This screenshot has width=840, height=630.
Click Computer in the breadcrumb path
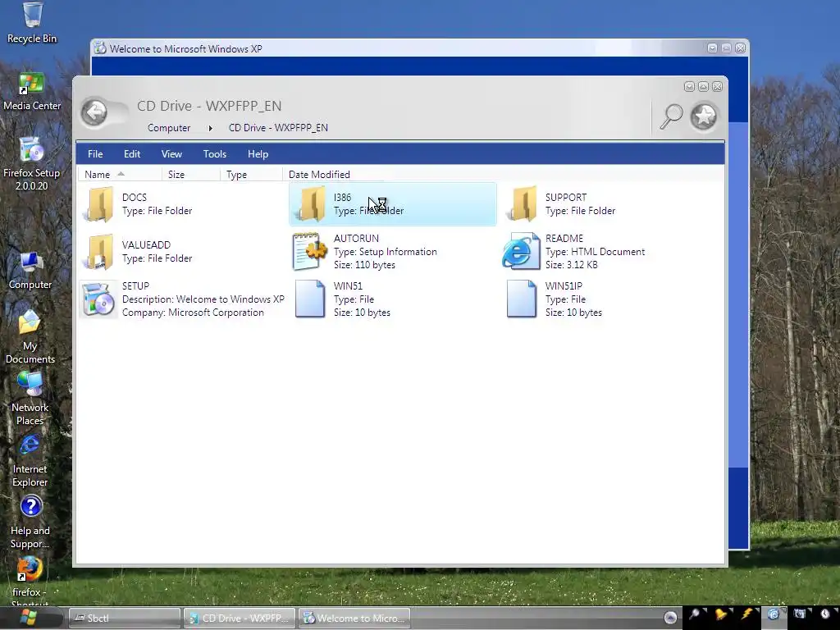169,128
